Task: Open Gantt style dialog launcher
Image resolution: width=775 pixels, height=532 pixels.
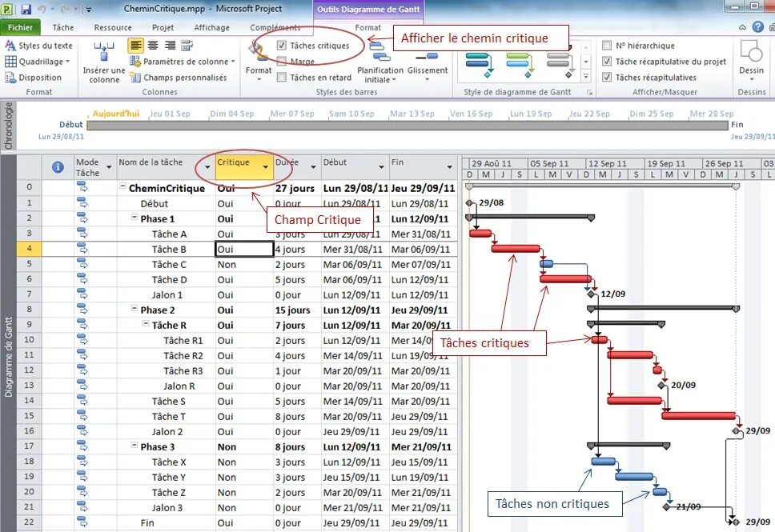Action: click(x=589, y=92)
